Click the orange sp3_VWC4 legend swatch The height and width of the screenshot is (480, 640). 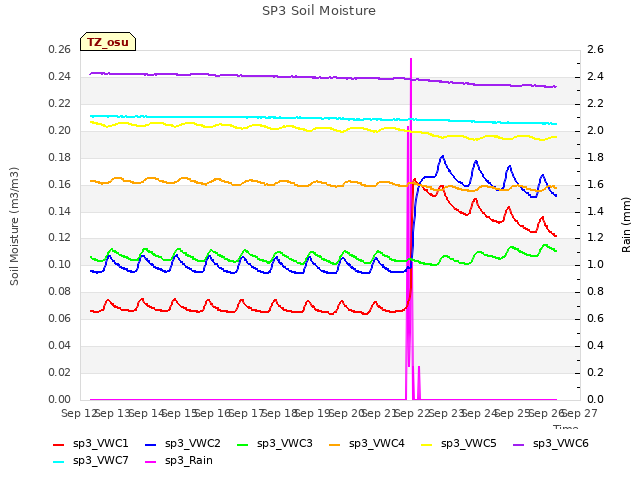(x=335, y=445)
